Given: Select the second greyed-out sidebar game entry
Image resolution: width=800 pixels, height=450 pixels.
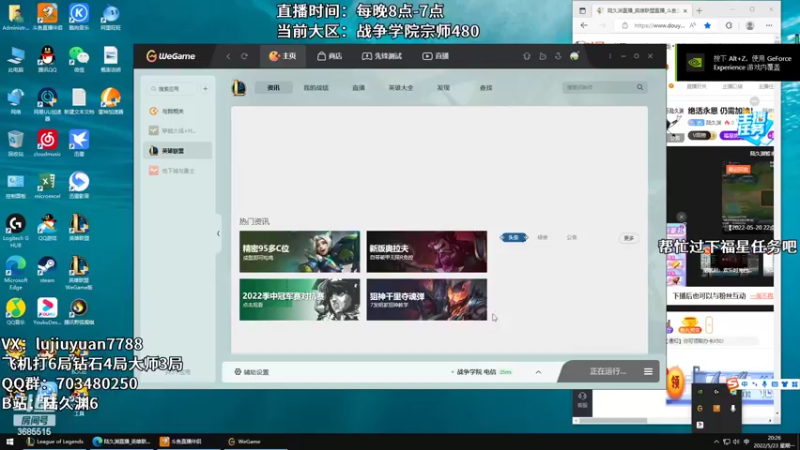Looking at the screenshot, I should click(x=178, y=131).
